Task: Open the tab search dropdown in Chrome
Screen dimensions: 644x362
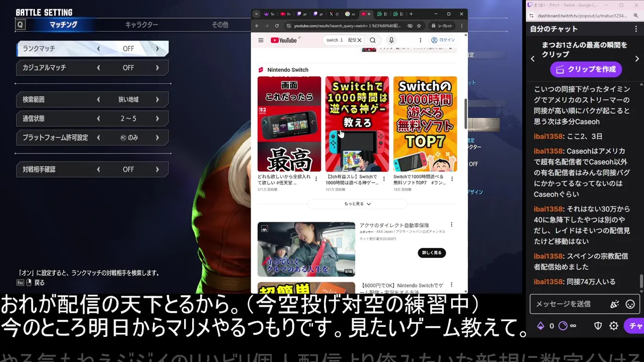Action: point(256,14)
